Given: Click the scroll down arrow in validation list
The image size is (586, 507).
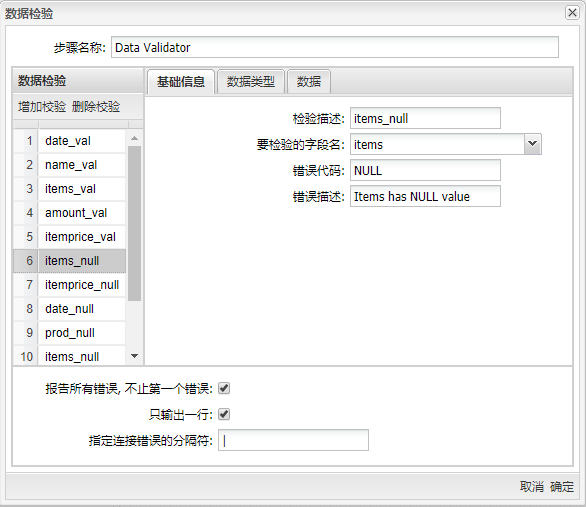Looking at the screenshot, I should pyautogui.click(x=135, y=356).
